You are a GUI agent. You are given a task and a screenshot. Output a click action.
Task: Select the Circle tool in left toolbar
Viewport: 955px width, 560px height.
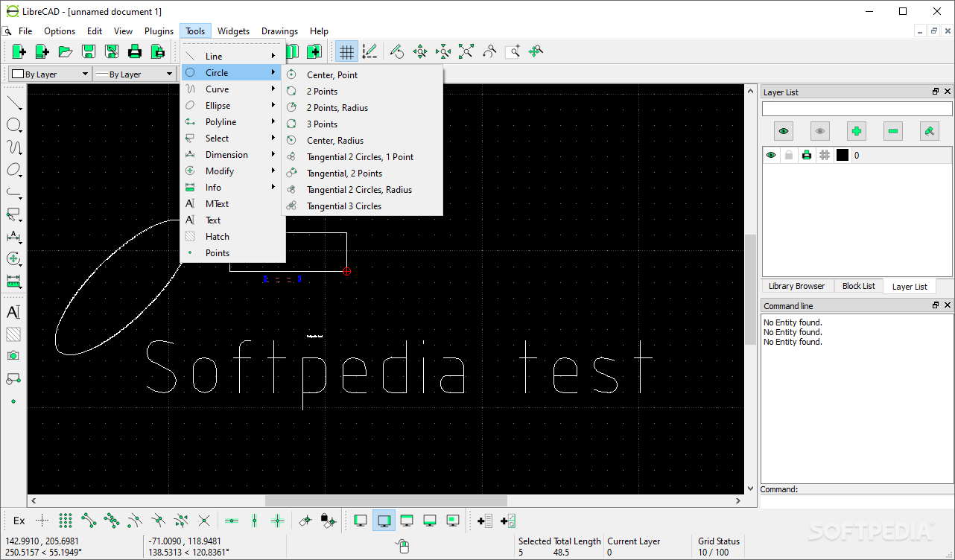click(14, 124)
